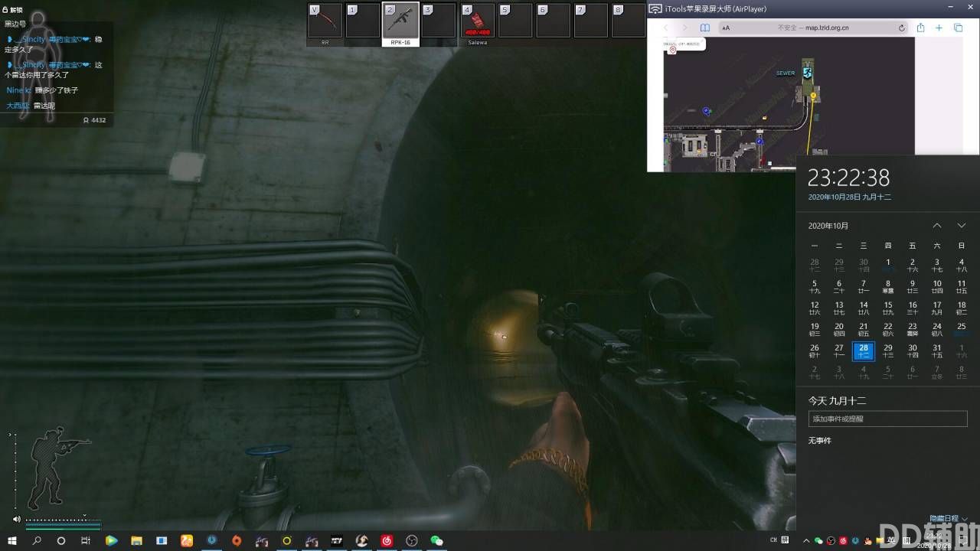Image resolution: width=980 pixels, height=551 pixels.
Task: Select October 31 in the calendar
Action: [x=937, y=351]
